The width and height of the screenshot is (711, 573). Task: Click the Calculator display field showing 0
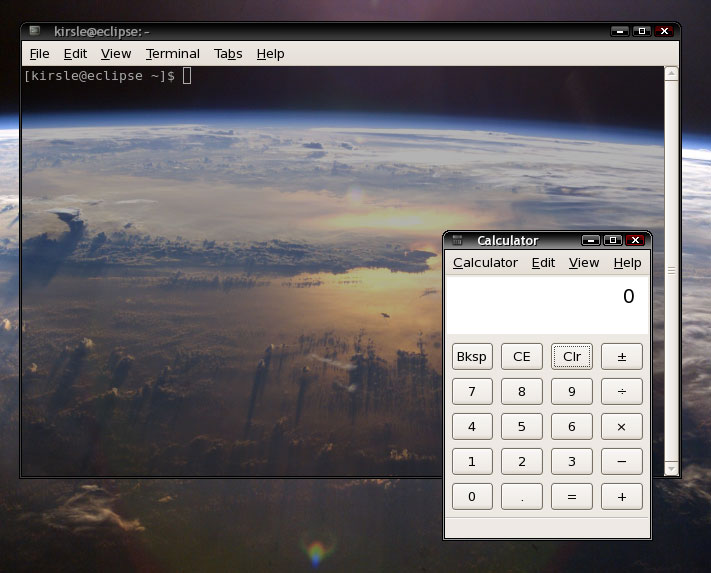point(547,305)
